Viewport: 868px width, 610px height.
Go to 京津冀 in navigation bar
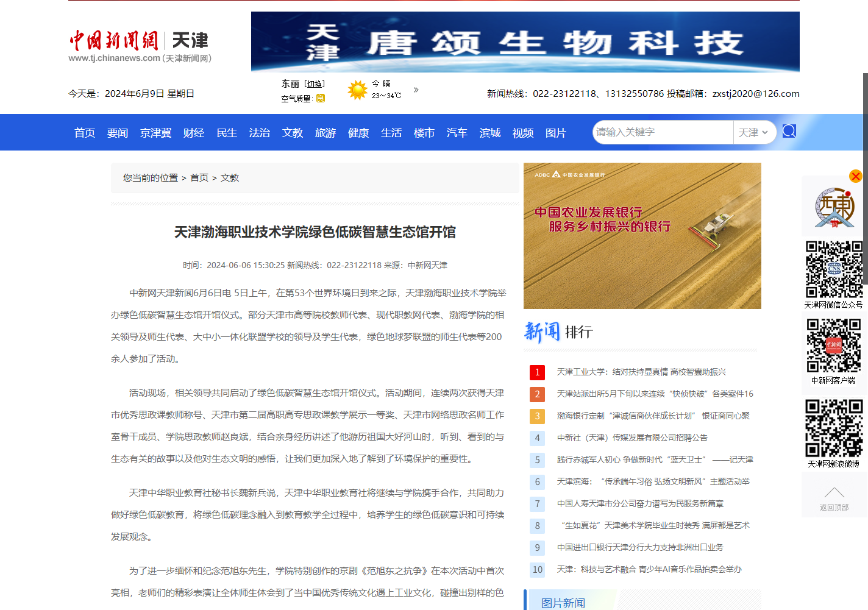pyautogui.click(x=155, y=133)
